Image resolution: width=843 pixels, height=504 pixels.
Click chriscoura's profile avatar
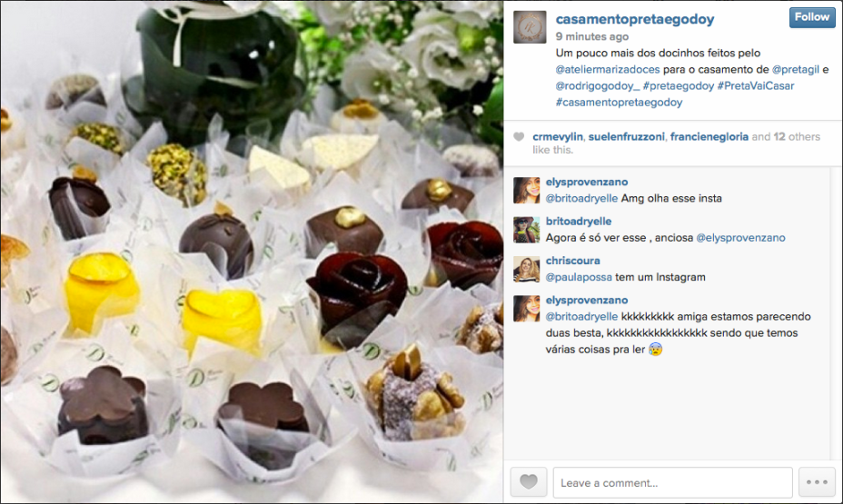tap(526, 269)
